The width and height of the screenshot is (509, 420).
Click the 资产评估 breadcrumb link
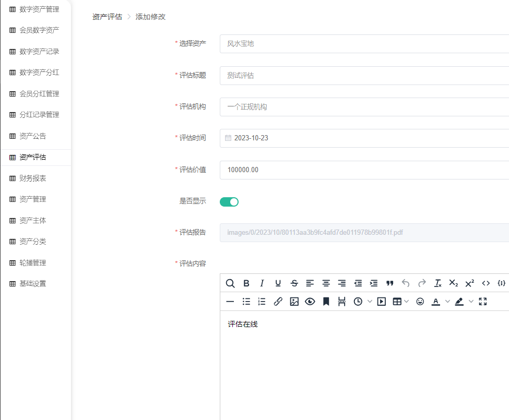[107, 17]
